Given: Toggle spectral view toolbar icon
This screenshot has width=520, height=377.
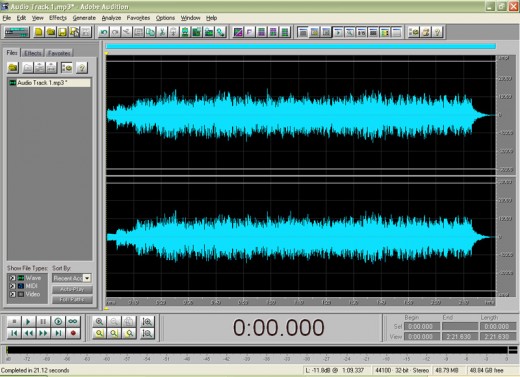Looking at the screenshot, I should coord(238,32).
